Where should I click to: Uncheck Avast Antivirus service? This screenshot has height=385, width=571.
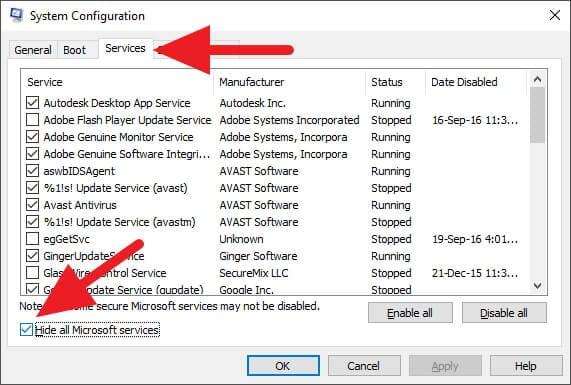coord(32,205)
